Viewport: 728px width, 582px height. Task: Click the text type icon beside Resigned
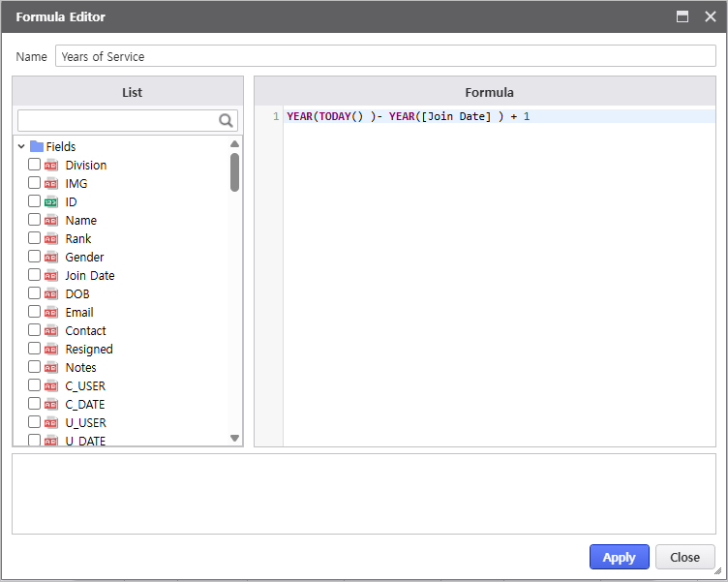click(51, 350)
